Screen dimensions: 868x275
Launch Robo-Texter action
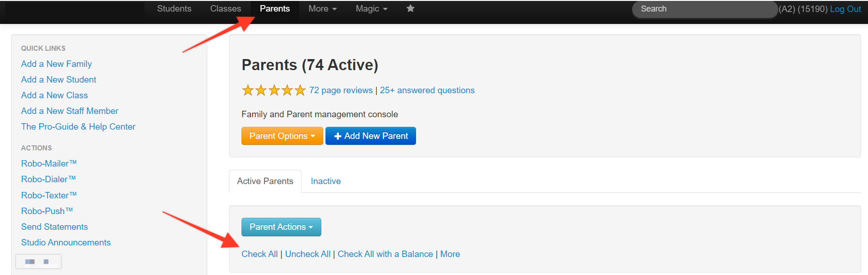49,195
